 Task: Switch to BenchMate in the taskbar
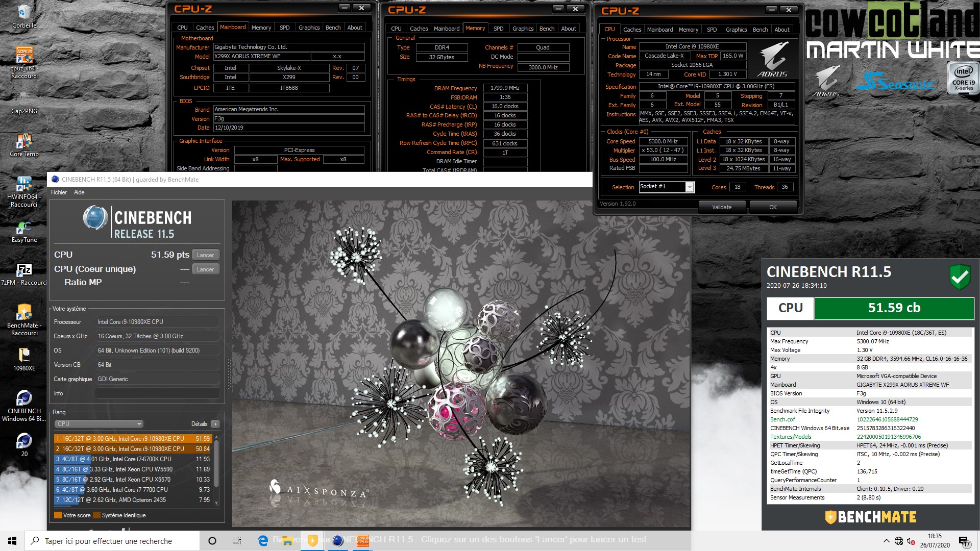312,541
